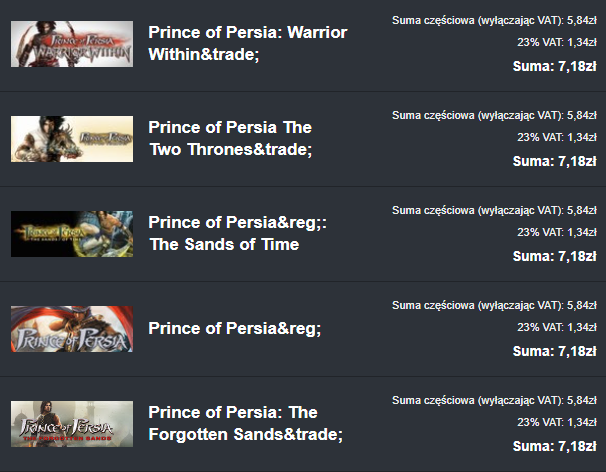Click the 23% VAT line for The Two Thrones

pyautogui.click(x=557, y=137)
